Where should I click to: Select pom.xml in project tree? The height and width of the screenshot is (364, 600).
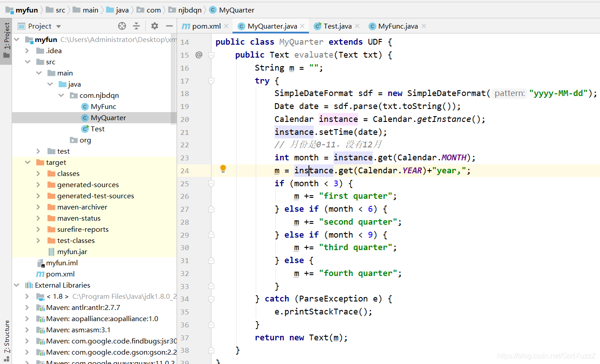pos(55,274)
